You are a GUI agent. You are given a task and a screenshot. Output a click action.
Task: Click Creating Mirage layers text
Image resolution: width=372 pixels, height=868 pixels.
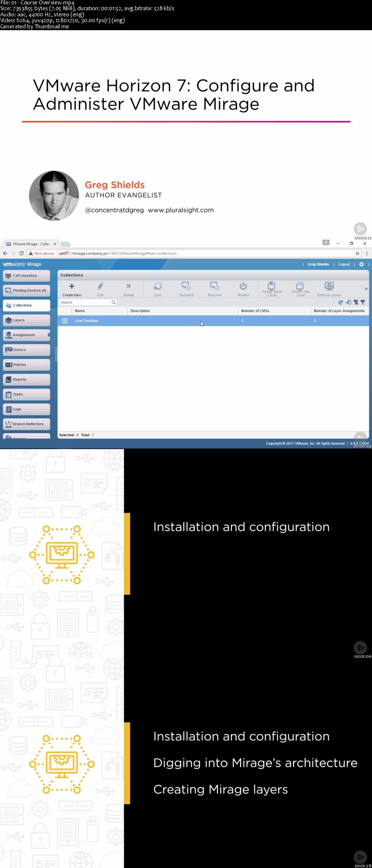[x=221, y=789]
